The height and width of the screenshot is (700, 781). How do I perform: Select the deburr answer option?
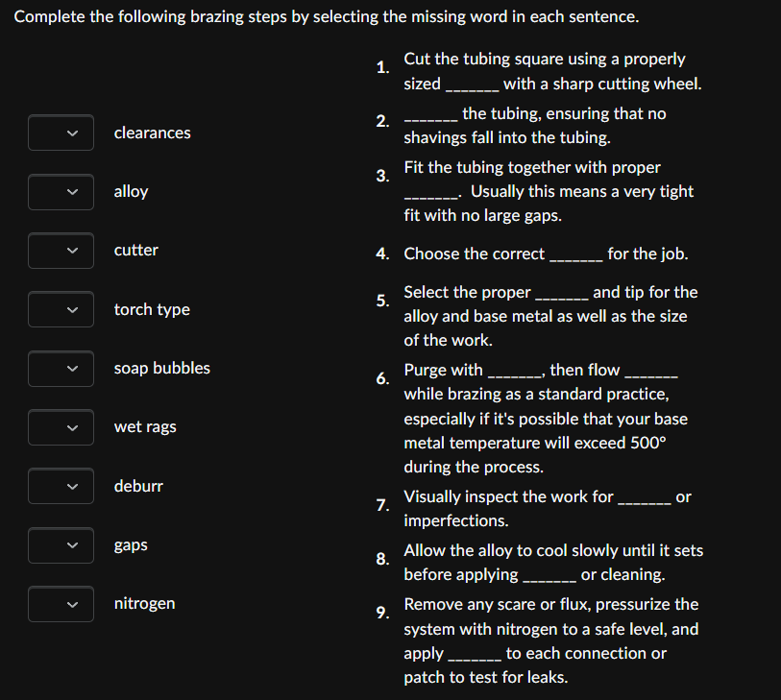coord(137,486)
